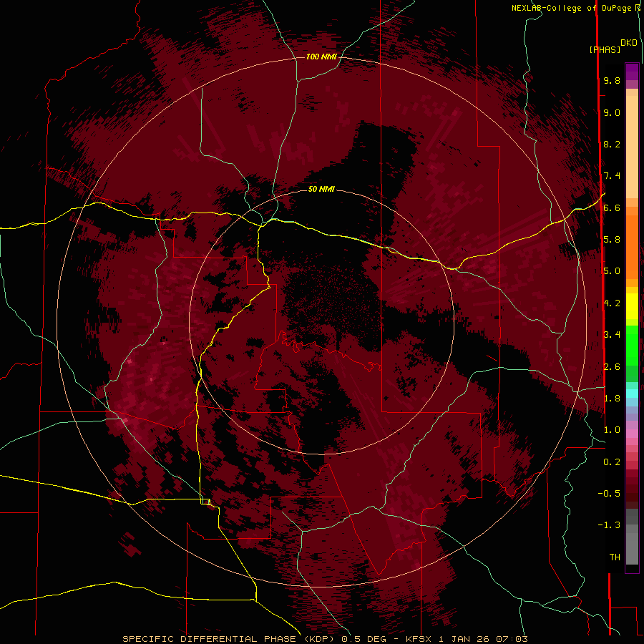The height and width of the screenshot is (644, 644).
Task: Click the 4.2 legend value
Action: click(x=612, y=303)
